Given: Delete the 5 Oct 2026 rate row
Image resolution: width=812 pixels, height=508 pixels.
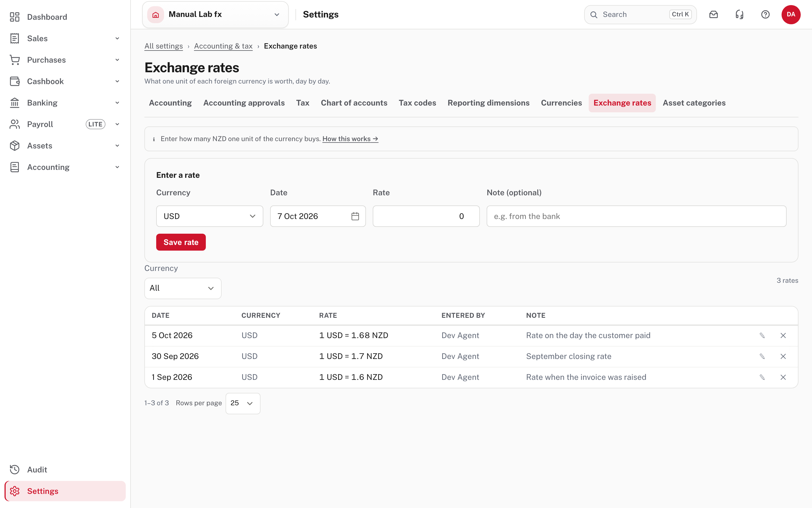Looking at the screenshot, I should (783, 335).
